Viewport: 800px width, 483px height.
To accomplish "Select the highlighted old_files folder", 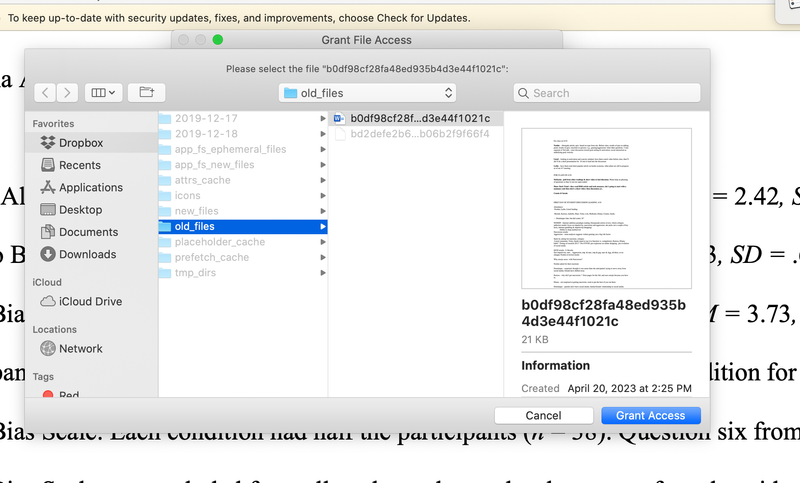I will click(243, 226).
